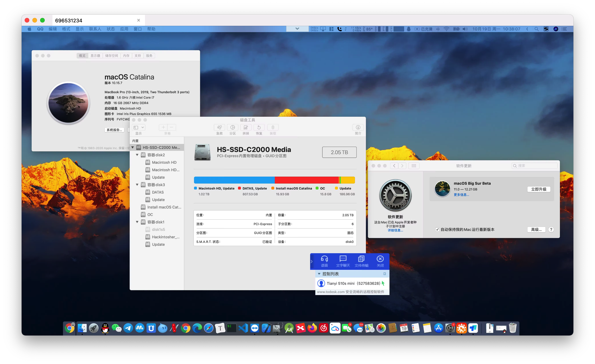Click System Report (系统报告) button

(115, 130)
